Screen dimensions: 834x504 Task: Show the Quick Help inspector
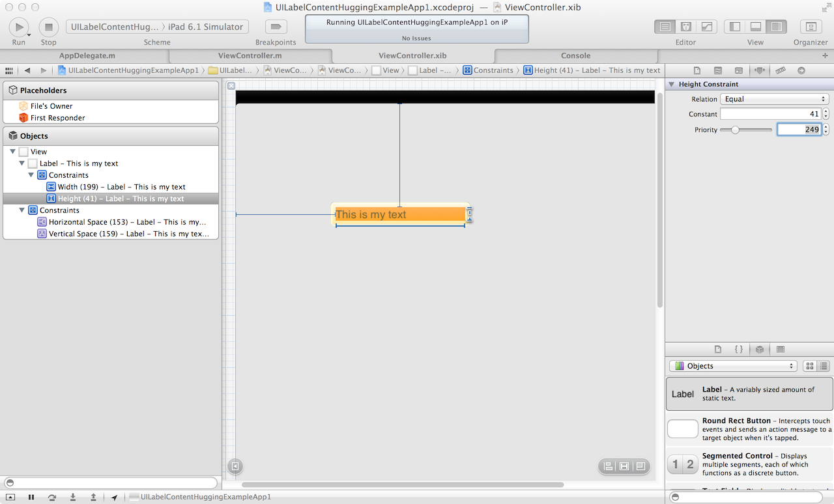click(x=717, y=70)
